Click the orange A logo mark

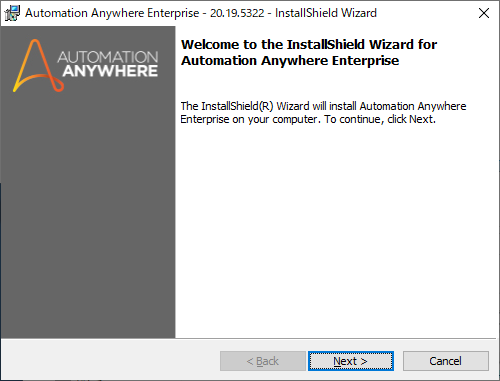click(37, 66)
